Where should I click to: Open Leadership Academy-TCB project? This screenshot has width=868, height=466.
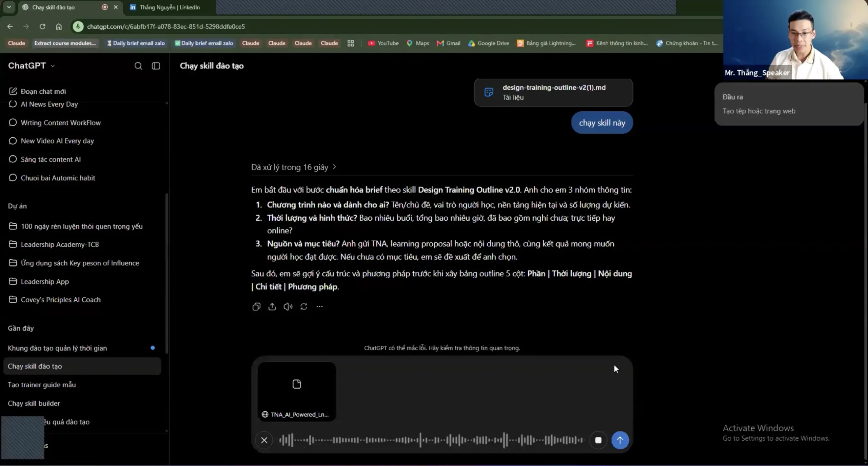(54, 244)
